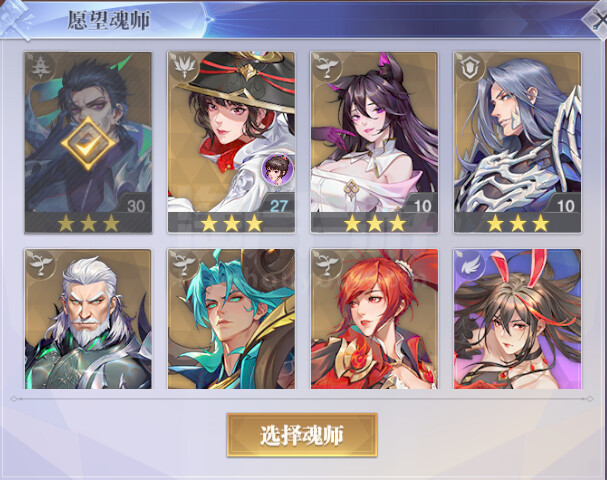Click the class icon on teal-haired card
Viewport: 607px width, 480px height.
pyautogui.click(x=183, y=266)
